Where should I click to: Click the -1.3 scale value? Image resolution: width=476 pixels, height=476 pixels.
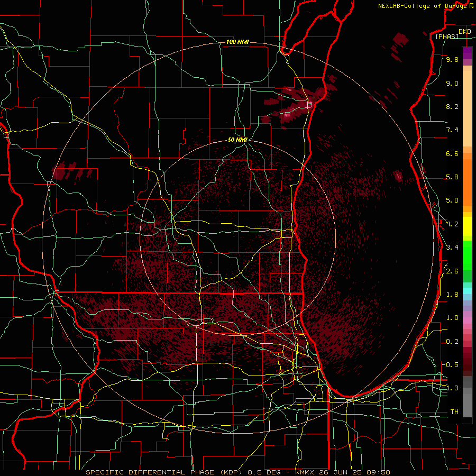point(451,388)
